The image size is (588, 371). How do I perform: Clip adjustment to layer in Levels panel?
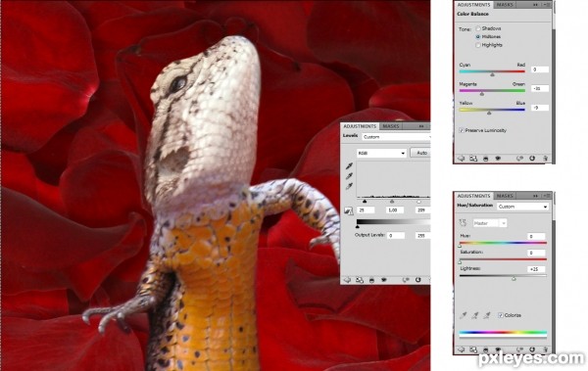[371, 280]
